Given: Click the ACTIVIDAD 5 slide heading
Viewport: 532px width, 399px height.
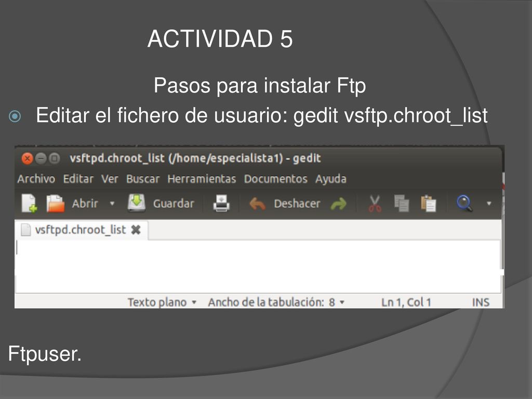Looking at the screenshot, I should [x=220, y=38].
